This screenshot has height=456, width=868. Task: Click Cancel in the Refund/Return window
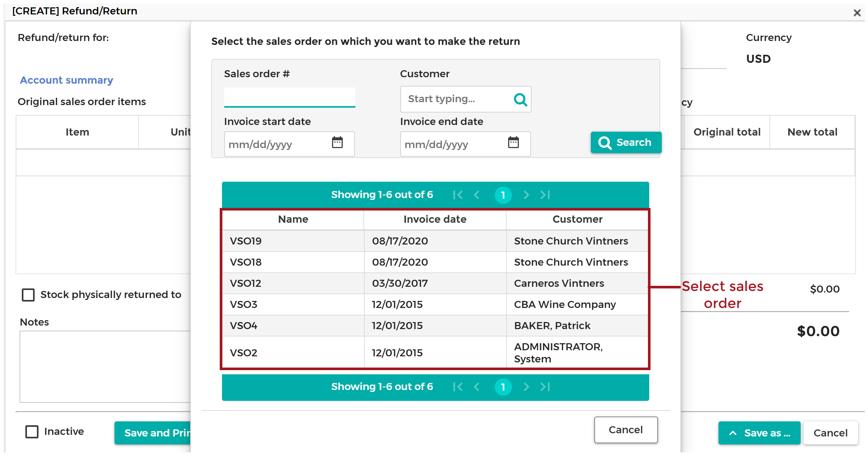[830, 433]
